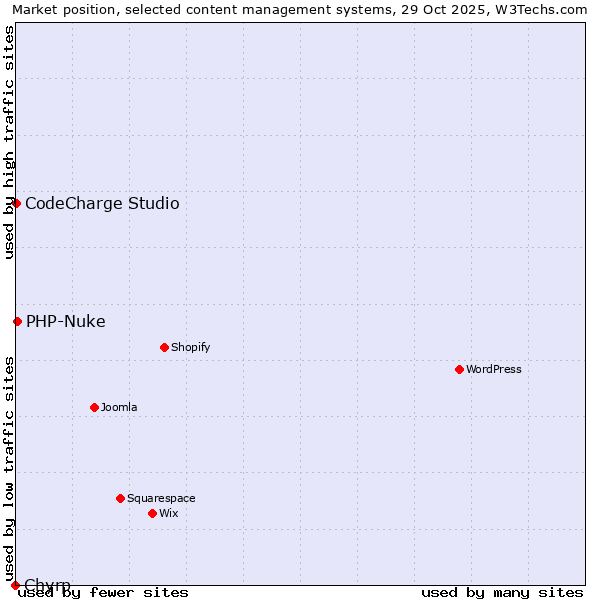Click the red marker next to Shopify

point(164,347)
